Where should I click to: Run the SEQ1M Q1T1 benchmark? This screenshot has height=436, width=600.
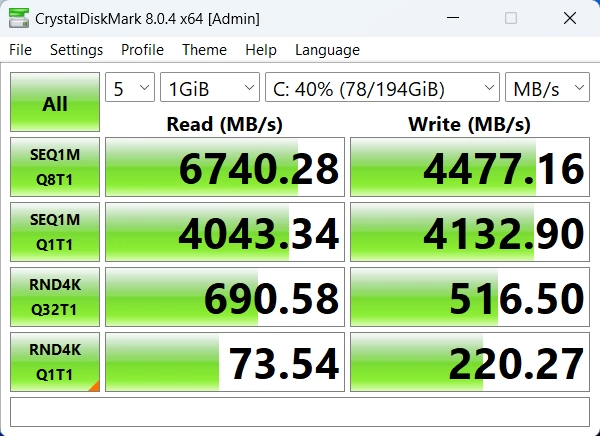click(55, 232)
